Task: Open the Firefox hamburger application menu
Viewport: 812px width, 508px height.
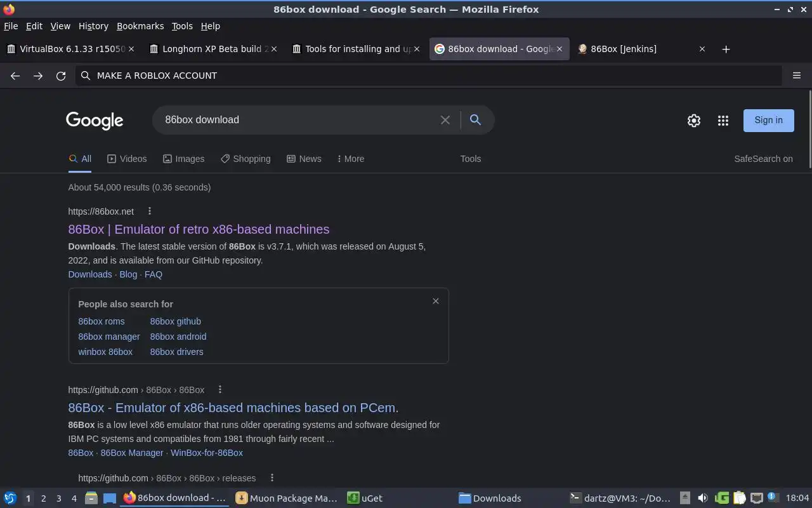Action: (x=797, y=76)
